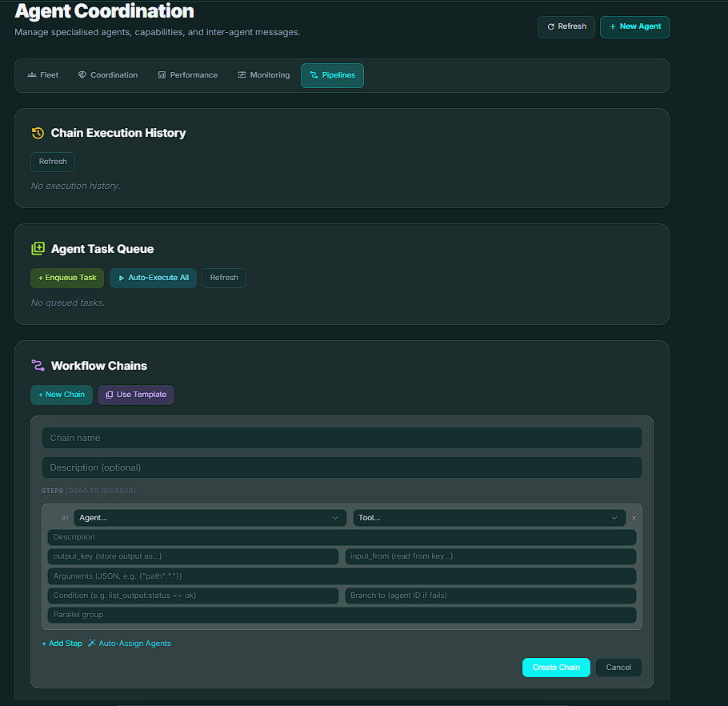
Task: Focus the Chain name input field
Action: 342,438
